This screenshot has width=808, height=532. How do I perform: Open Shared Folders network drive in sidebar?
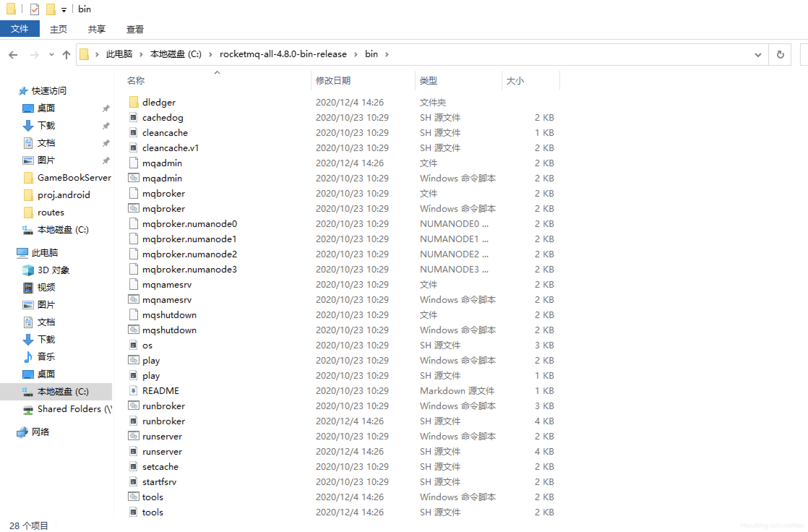[x=74, y=409]
